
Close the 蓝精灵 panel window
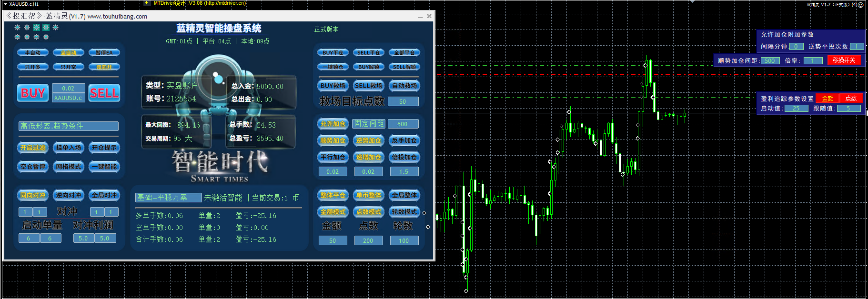coord(429,16)
